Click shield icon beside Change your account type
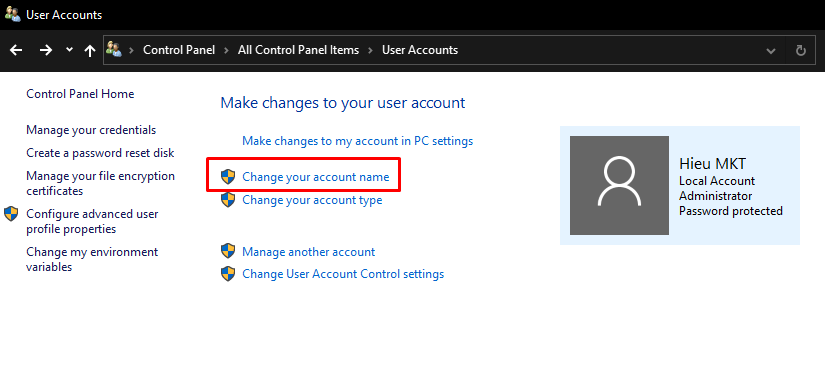This screenshot has height=377, width=825. click(228, 200)
